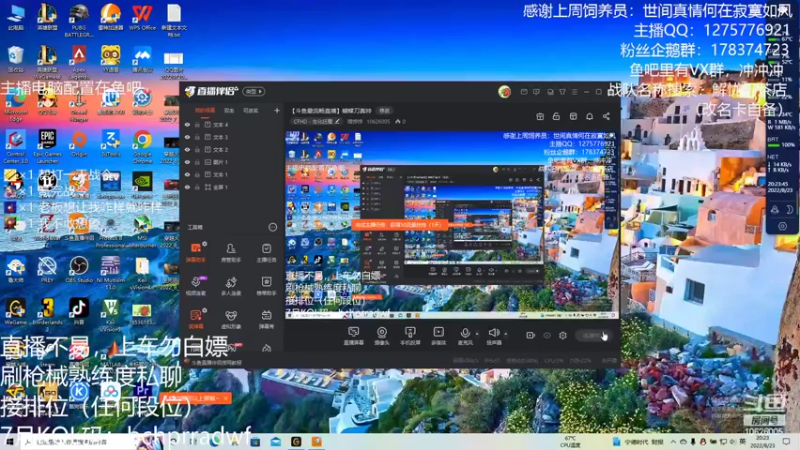
Task: Select the 图片 1 source row
Action: pyautogui.click(x=232, y=162)
